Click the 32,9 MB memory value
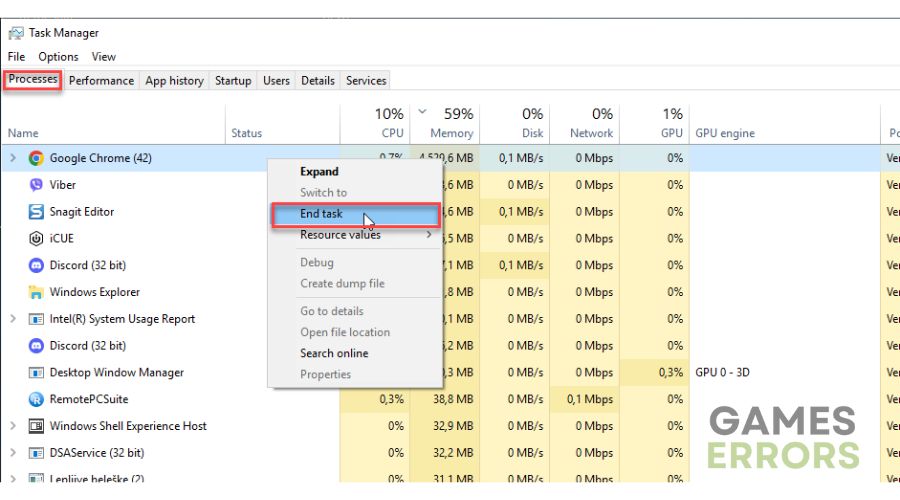The width and height of the screenshot is (900, 500). [453, 426]
